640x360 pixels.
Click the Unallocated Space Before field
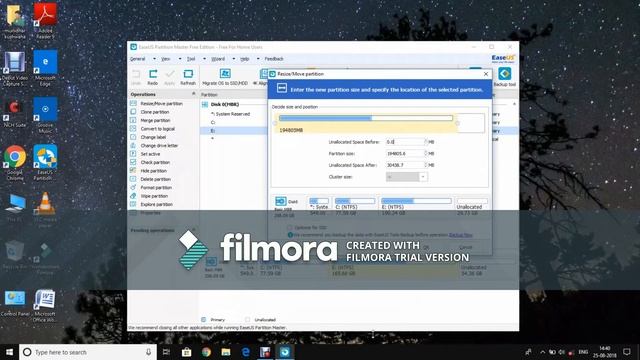click(405, 142)
